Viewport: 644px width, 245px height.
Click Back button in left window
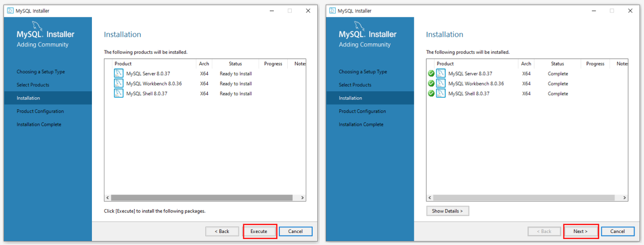point(222,231)
